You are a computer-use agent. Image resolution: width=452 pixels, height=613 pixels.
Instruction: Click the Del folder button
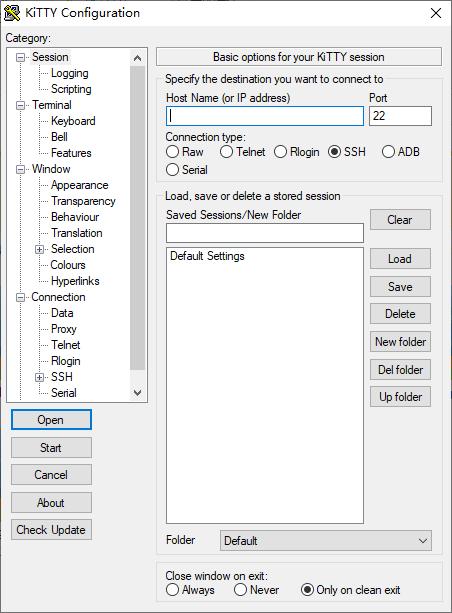[400, 370]
